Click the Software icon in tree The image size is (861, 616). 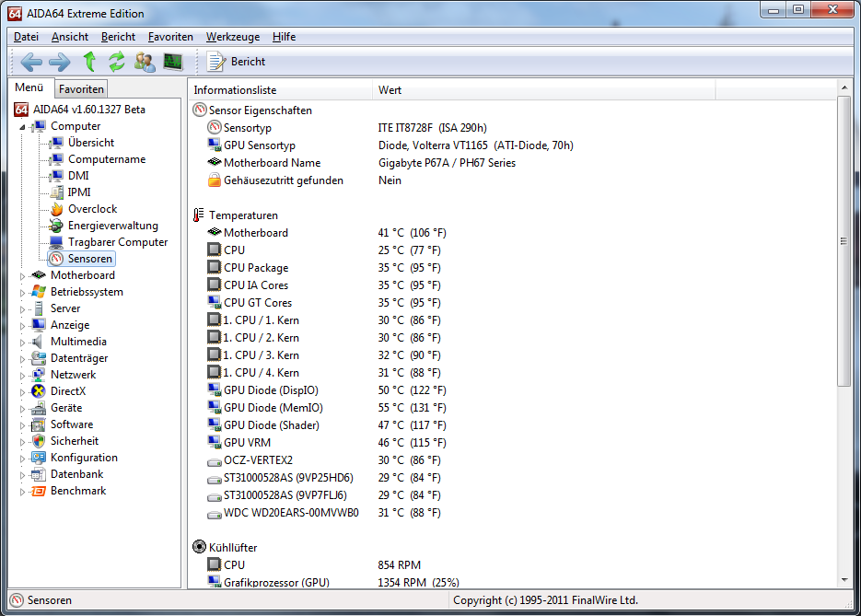39,424
